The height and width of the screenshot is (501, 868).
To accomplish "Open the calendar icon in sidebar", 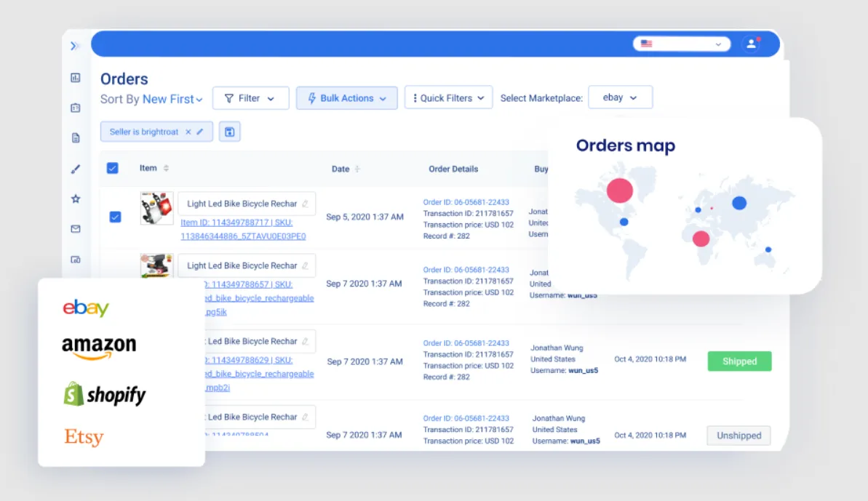I will click(76, 108).
